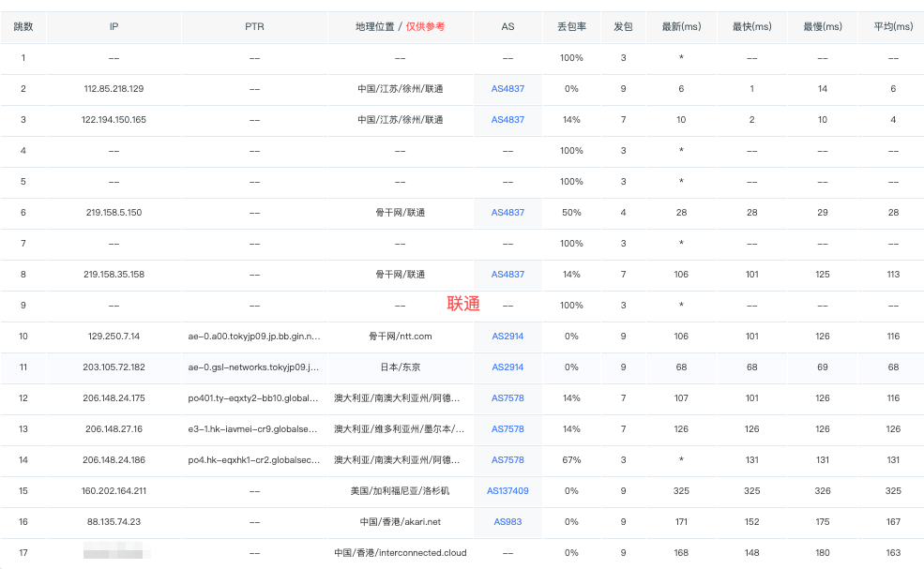The image size is (924, 569).
Task: Click the PTR column header
Action: pos(254,27)
